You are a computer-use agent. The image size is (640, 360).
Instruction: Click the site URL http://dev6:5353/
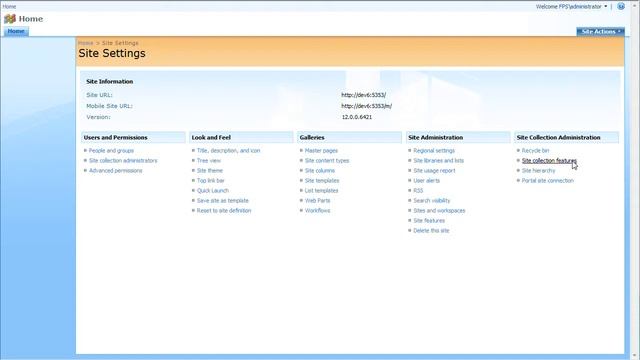tap(363, 95)
